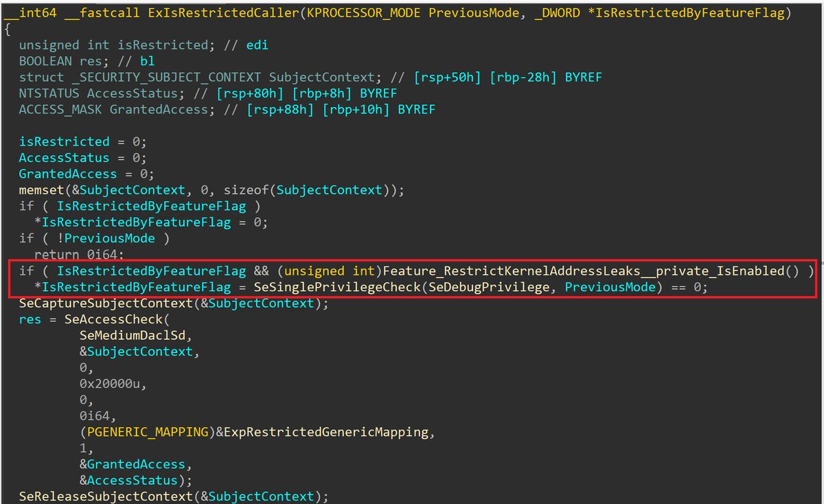
Task: Click the 'AccessStatus = 0;' assignment line
Action: [x=82, y=157]
